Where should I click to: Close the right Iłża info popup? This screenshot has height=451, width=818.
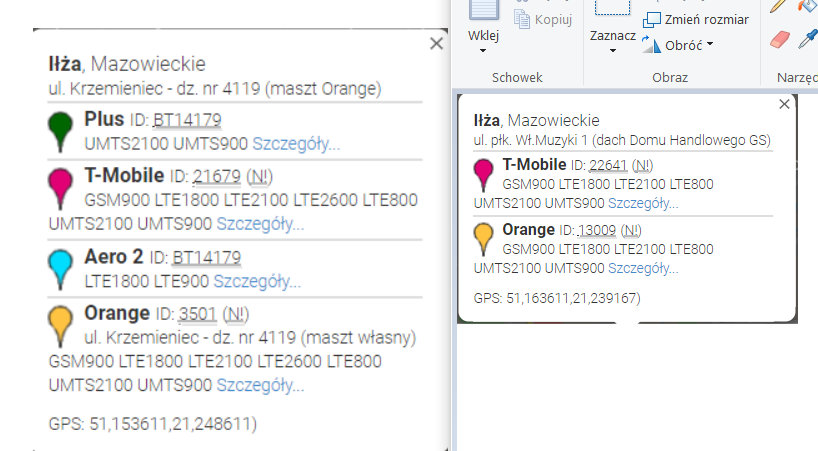(784, 103)
